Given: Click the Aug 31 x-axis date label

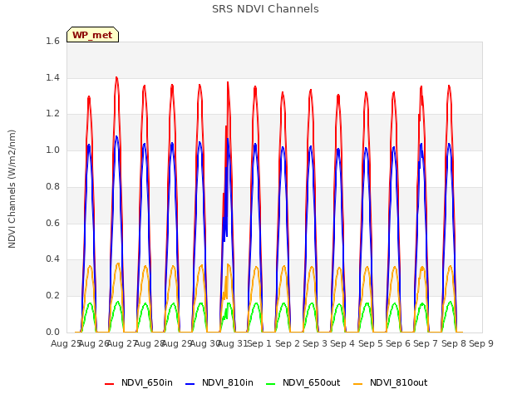Looking at the screenshot, I should 233,343.
